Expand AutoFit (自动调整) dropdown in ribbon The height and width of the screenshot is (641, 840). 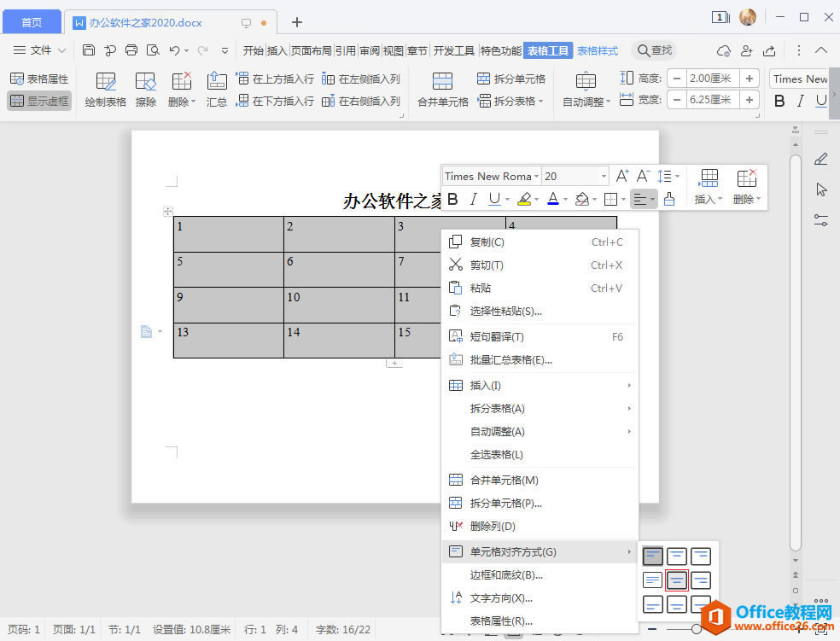(586, 102)
